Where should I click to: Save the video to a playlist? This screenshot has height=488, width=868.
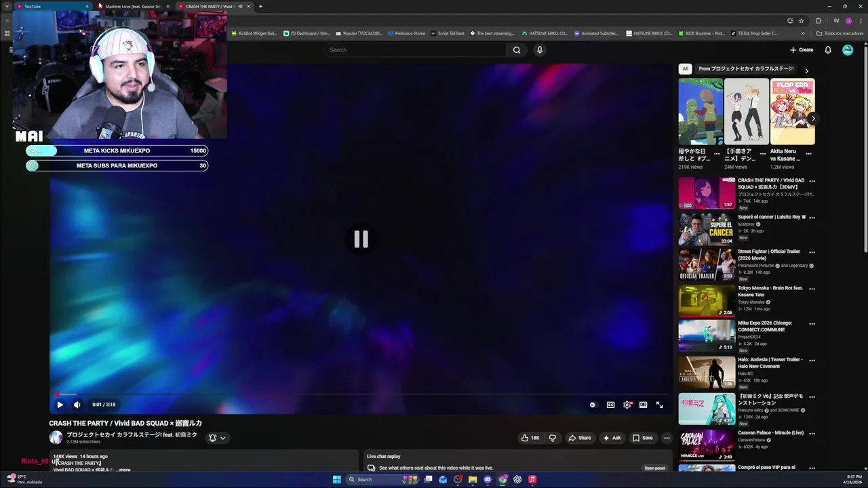(642, 438)
